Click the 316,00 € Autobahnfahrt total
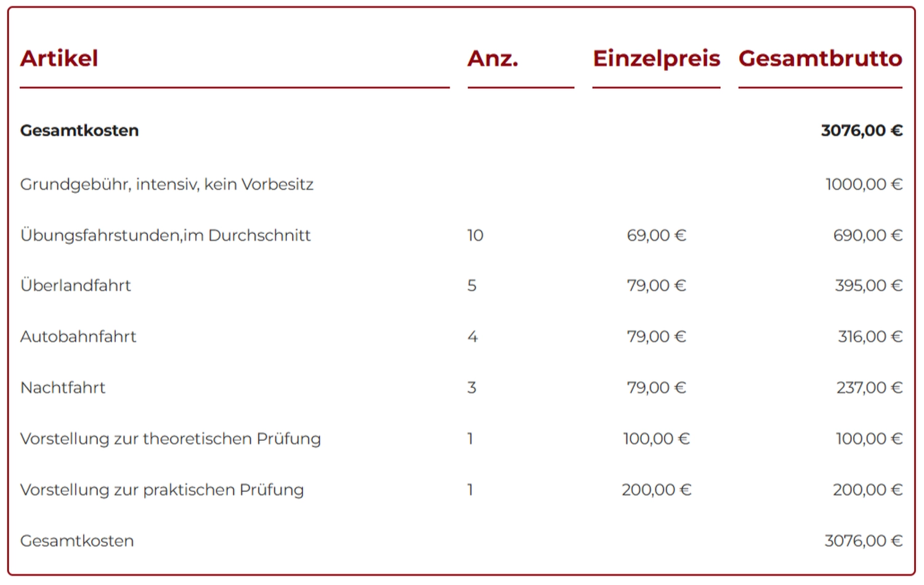The height and width of the screenshot is (585, 924). point(869,337)
